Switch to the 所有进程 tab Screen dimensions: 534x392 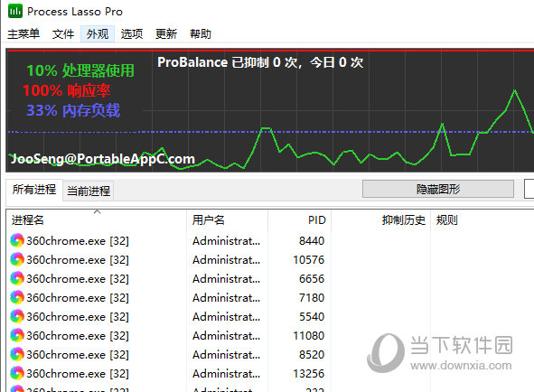pos(34,190)
